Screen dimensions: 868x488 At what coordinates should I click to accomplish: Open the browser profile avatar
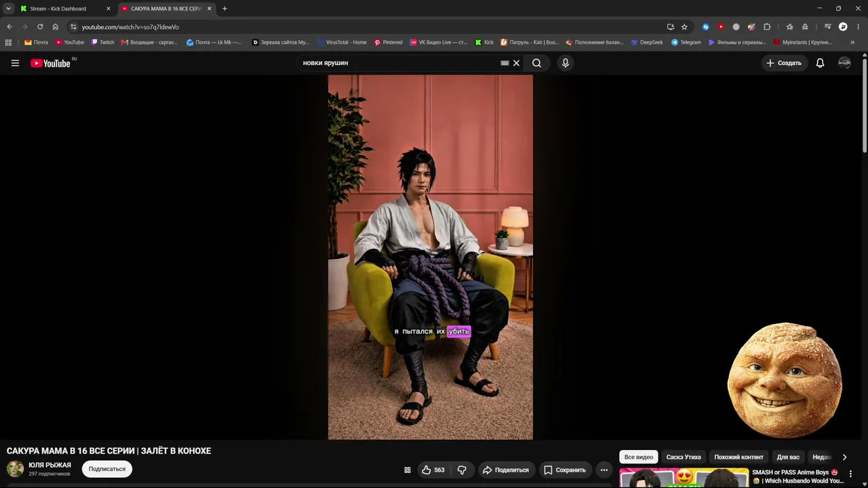point(843,27)
